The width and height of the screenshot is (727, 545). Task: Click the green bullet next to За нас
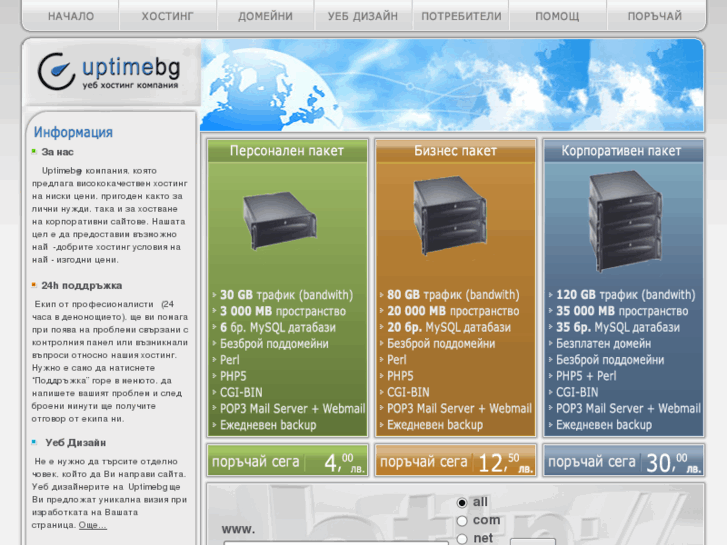pos(34,151)
